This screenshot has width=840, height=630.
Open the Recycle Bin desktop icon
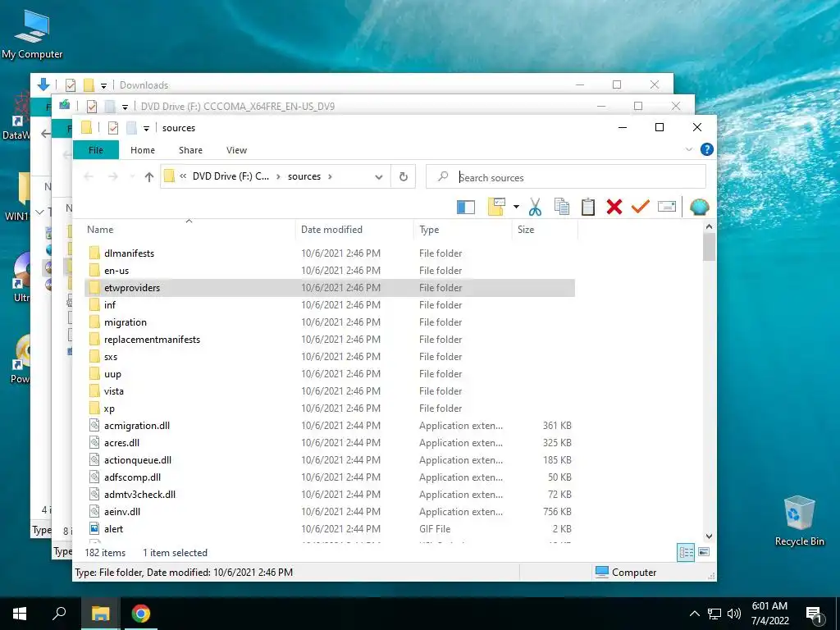click(x=799, y=520)
